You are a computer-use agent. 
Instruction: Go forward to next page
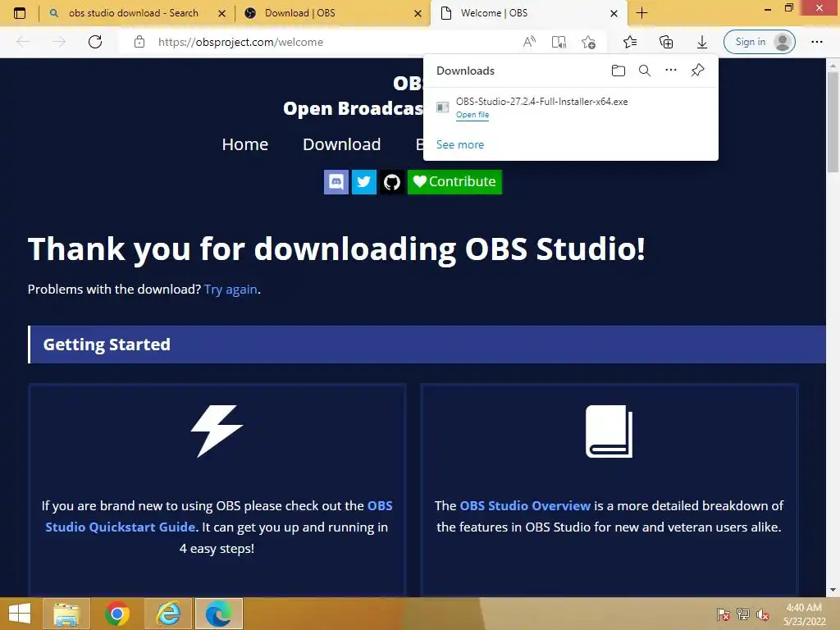coord(59,42)
